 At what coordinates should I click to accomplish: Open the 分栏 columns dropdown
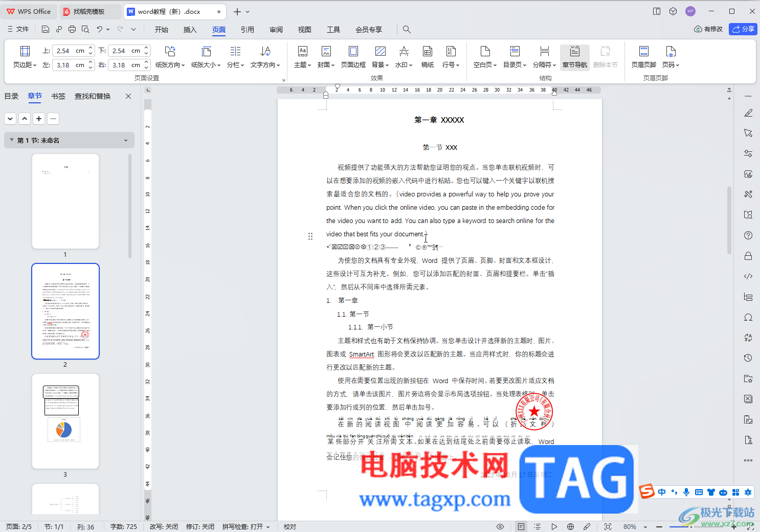tap(235, 57)
